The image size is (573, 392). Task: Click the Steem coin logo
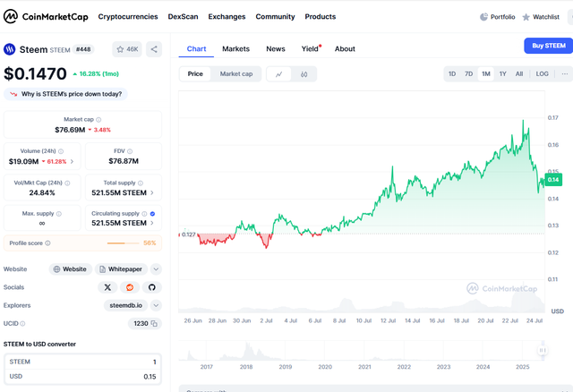tap(10, 49)
